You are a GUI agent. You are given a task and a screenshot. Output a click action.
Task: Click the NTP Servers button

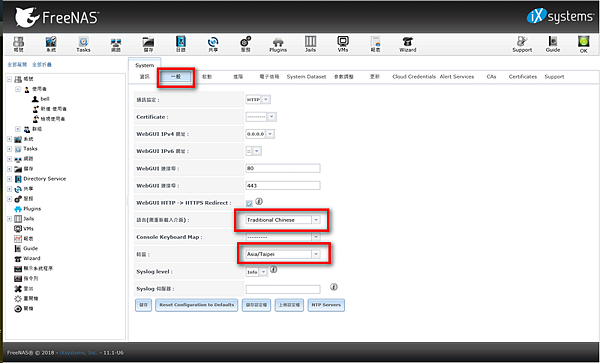pos(326,305)
